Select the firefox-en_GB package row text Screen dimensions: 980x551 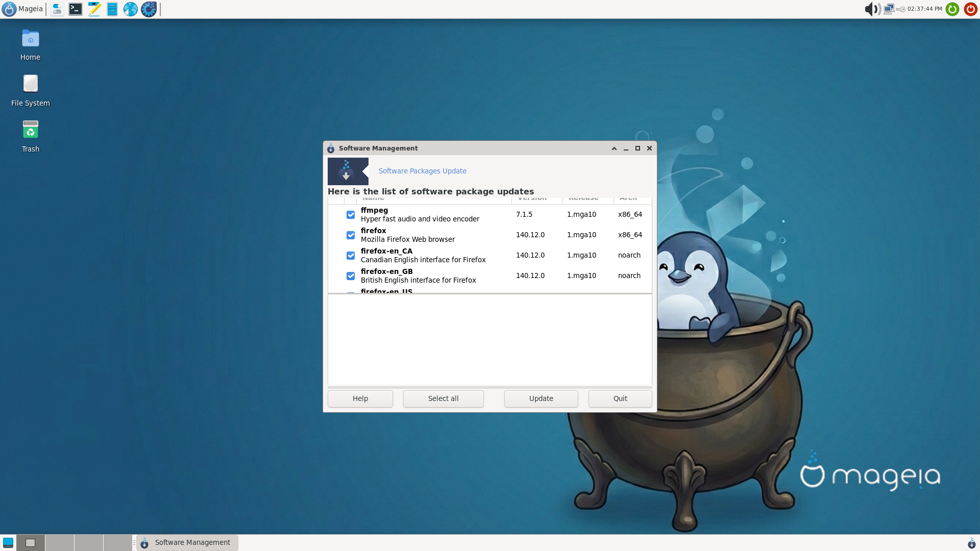coord(418,275)
